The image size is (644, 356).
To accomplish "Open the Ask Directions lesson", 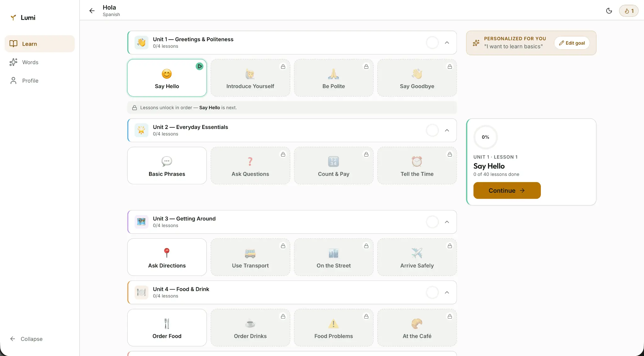I will 167,257.
